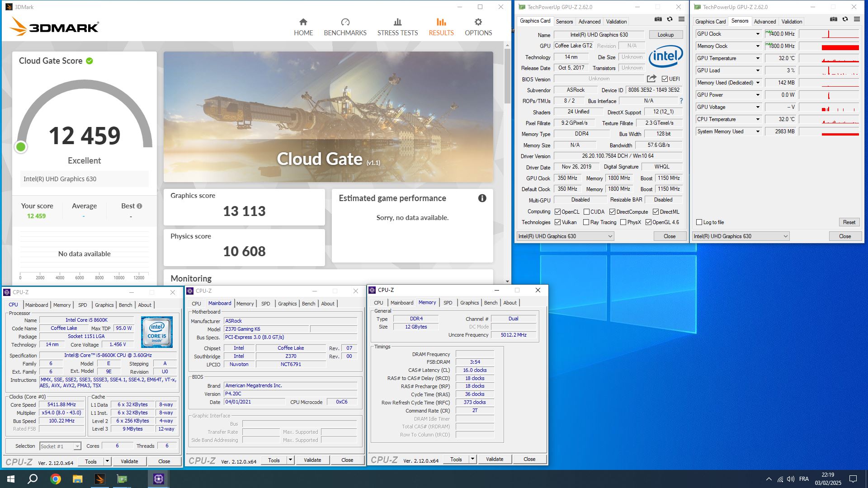Open the About tab in the CPU-Z Memory window
The height and width of the screenshot is (488, 868).
[510, 303]
